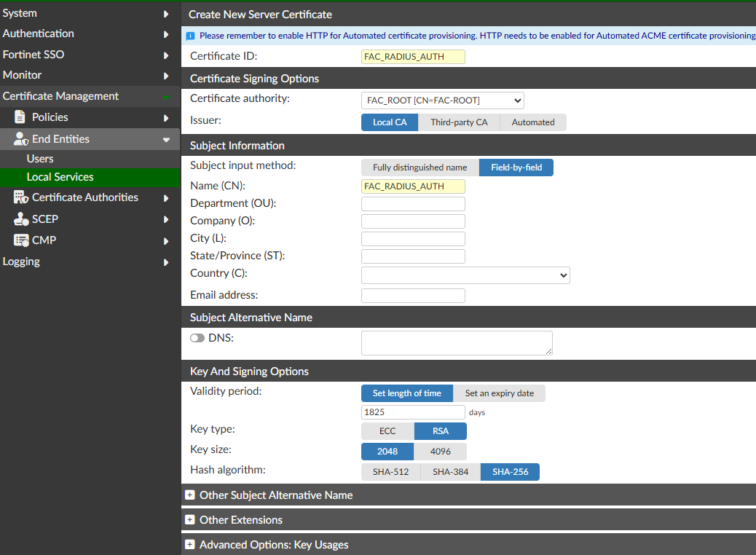Expand the Certificate Authorities arrow
The image size is (756, 555).
[x=166, y=198]
